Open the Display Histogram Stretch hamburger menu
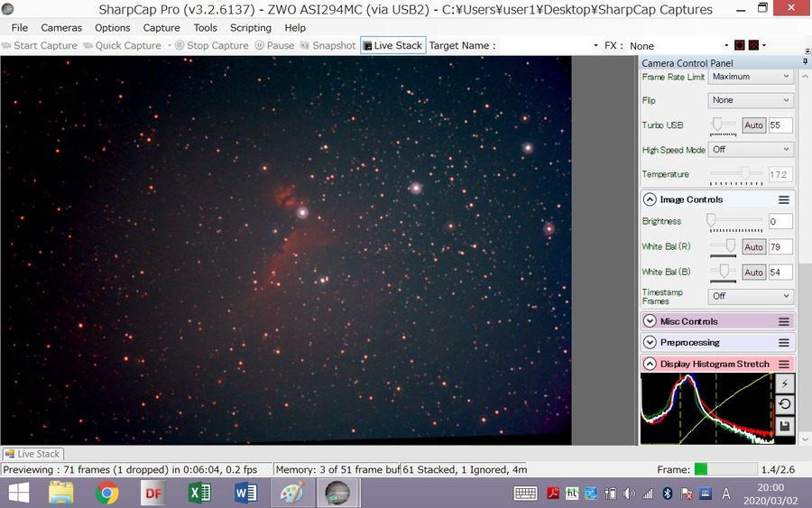This screenshot has width=812, height=508. click(784, 364)
